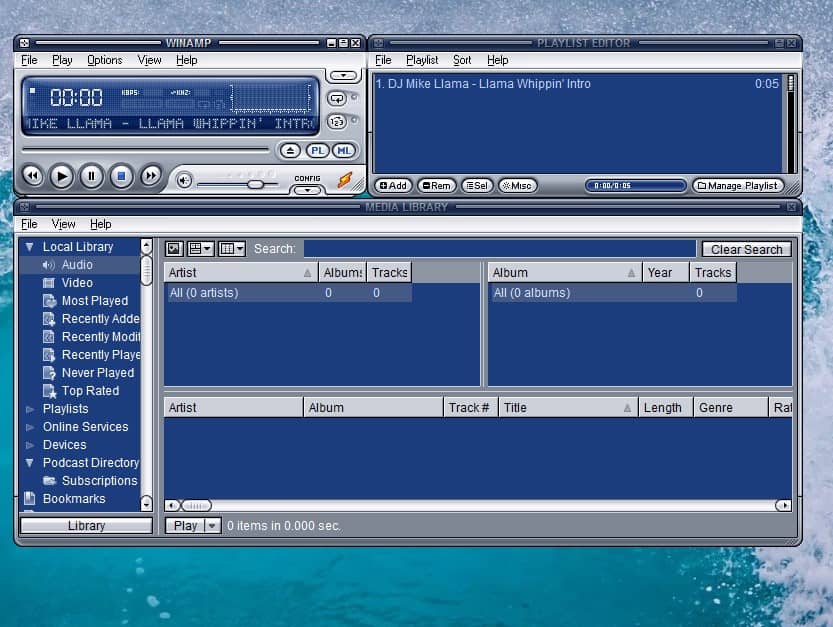
Task: Click the Manage Playlist button
Action: 738,185
